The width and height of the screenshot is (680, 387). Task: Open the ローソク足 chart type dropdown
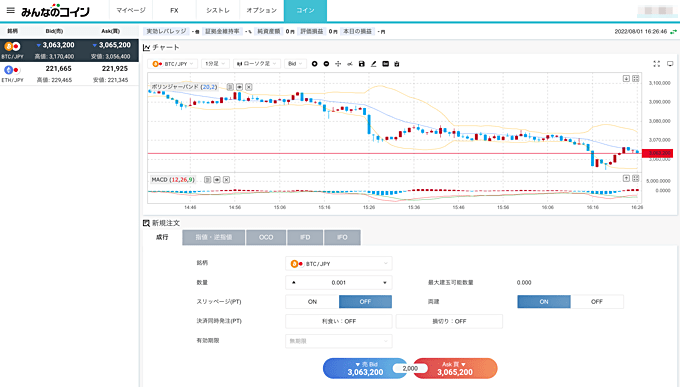[257, 64]
